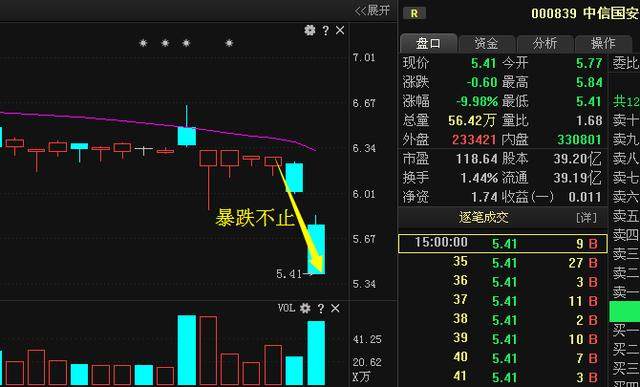Viewport: 640px width, 387px height.
Task: Select trade row with time 37
Action: point(502,301)
